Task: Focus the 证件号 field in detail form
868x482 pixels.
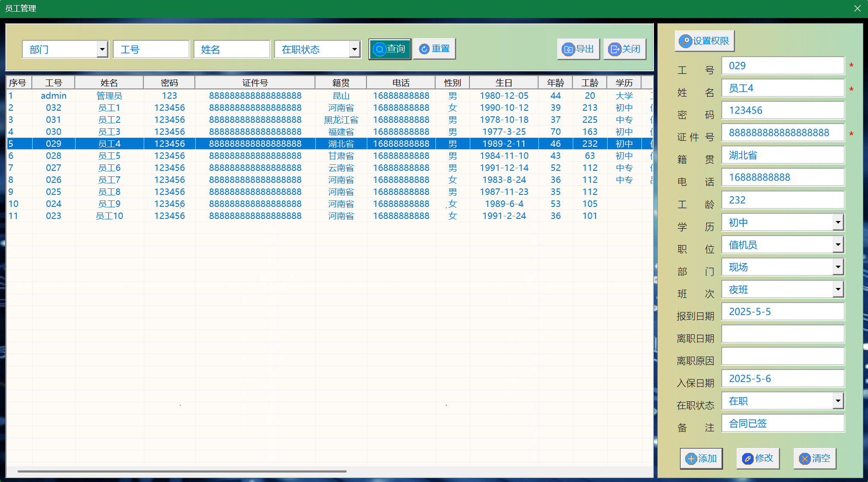Action: pos(783,133)
